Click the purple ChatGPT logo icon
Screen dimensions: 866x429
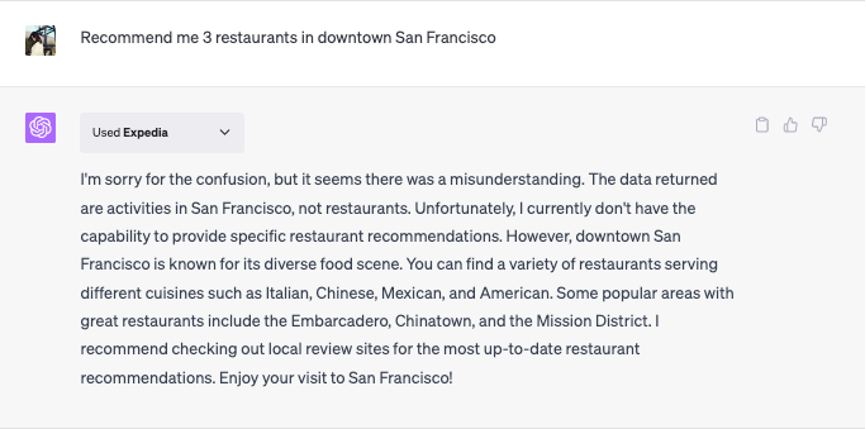pyautogui.click(x=40, y=128)
